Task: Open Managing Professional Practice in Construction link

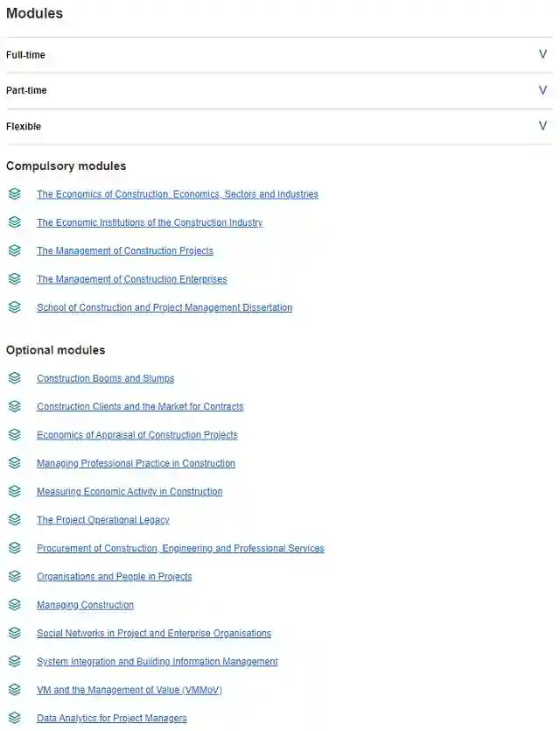Action: pyautogui.click(x=136, y=463)
